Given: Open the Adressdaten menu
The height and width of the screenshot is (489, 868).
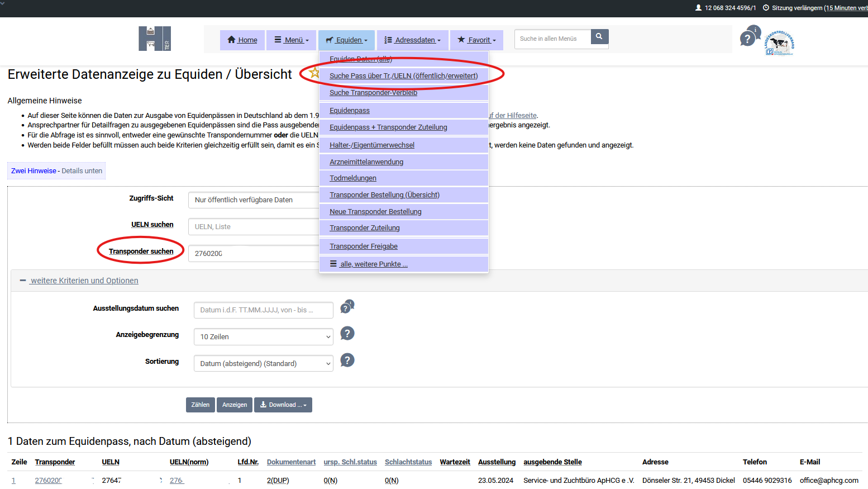Looking at the screenshot, I should pyautogui.click(x=413, y=40).
